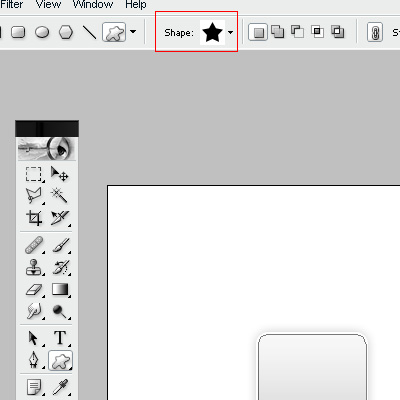
Task: Click the toolbox header picture
Action: tap(47, 148)
